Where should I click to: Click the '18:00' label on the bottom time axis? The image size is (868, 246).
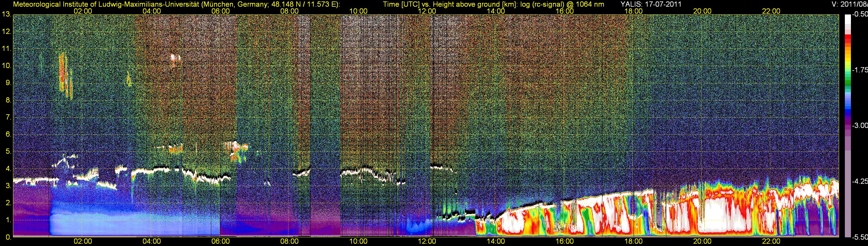[x=633, y=242]
